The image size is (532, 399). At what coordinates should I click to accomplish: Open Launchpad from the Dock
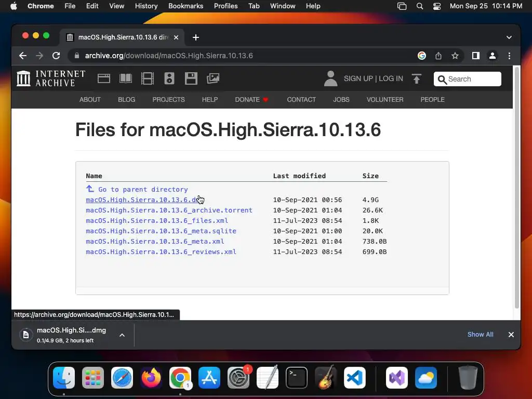coord(93,378)
